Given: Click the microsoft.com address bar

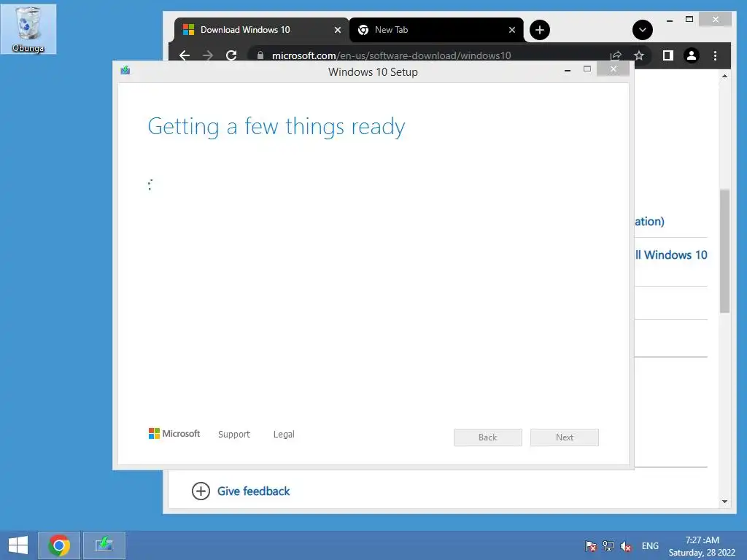Looking at the screenshot, I should [x=392, y=55].
